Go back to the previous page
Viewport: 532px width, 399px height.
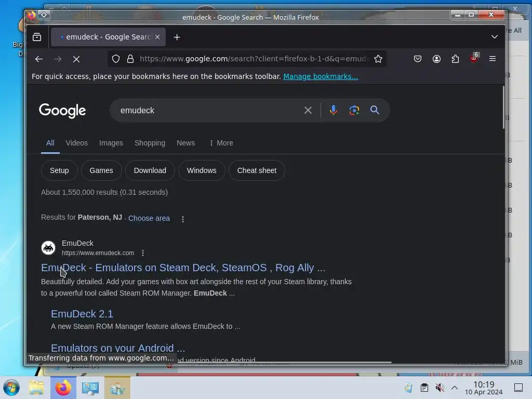pyautogui.click(x=39, y=59)
